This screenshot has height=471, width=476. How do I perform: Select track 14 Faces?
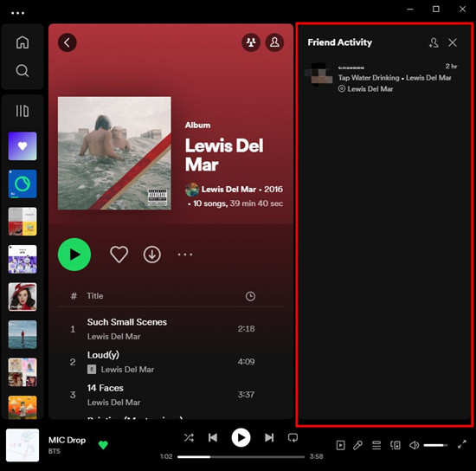[170, 395]
